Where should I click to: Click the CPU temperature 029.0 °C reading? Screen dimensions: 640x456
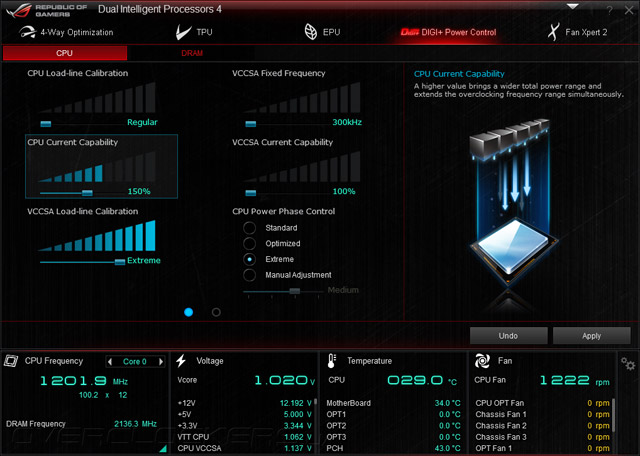(422, 380)
